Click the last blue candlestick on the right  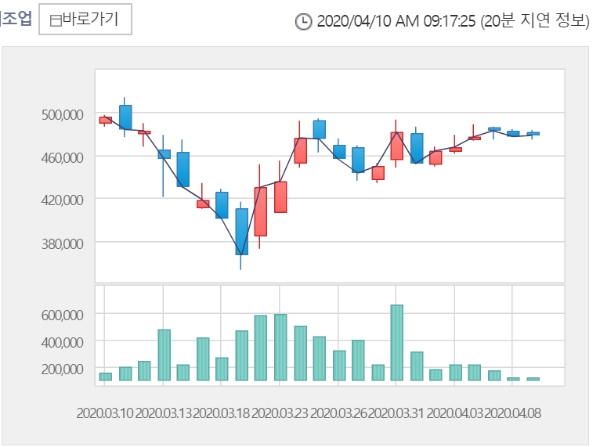(533, 134)
